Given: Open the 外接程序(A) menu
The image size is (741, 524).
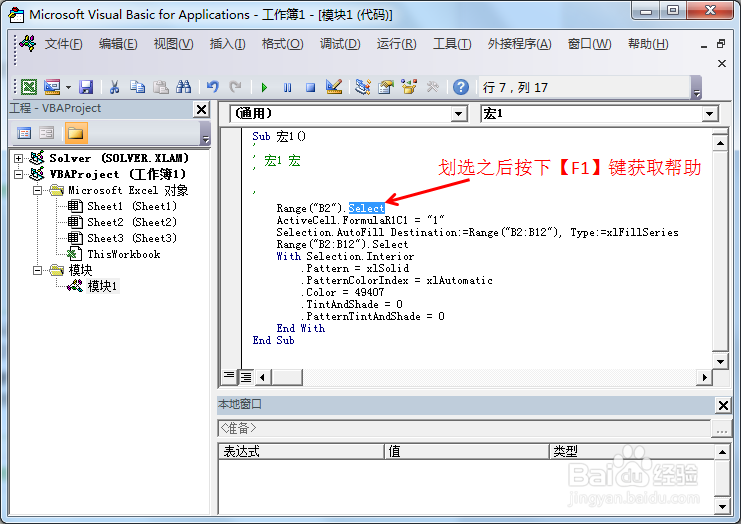Looking at the screenshot, I should click(x=519, y=44).
